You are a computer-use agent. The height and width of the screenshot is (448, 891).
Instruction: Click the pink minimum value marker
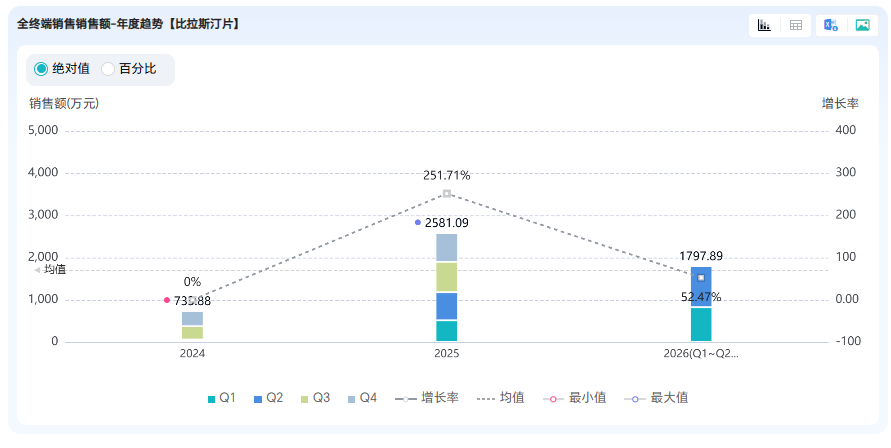pyautogui.click(x=167, y=300)
